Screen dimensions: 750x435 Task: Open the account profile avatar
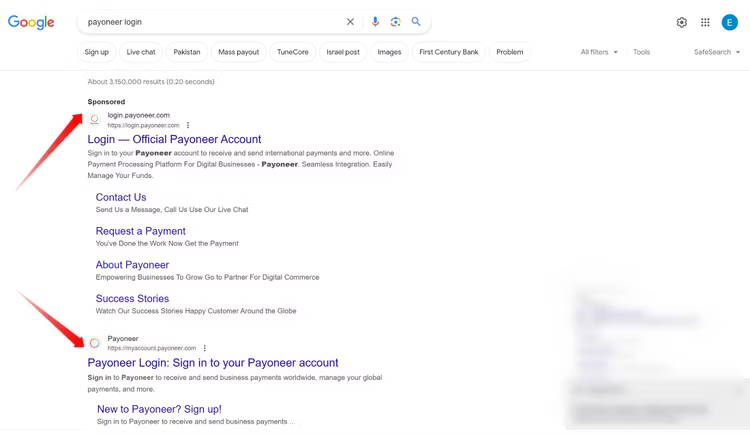tap(730, 23)
